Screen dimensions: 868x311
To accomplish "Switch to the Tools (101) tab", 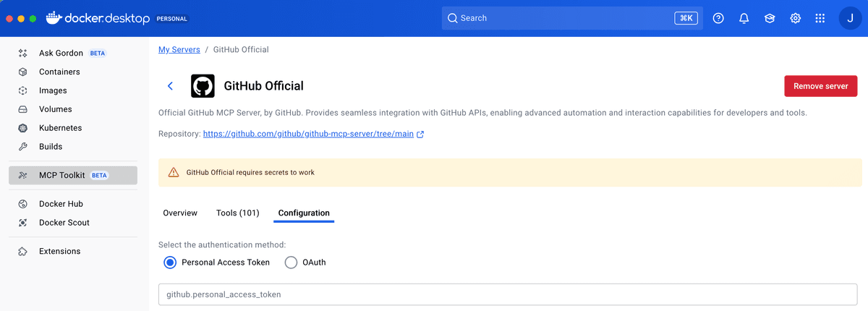I will pos(237,213).
